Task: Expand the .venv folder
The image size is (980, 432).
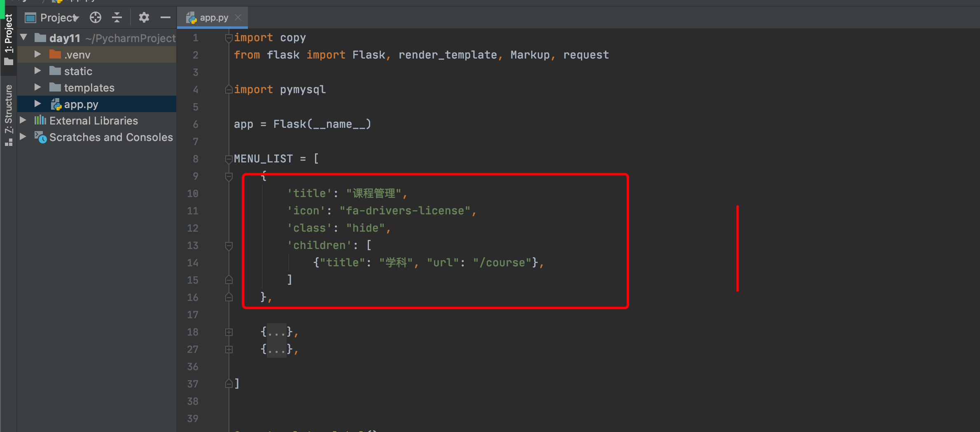Action: [x=37, y=54]
